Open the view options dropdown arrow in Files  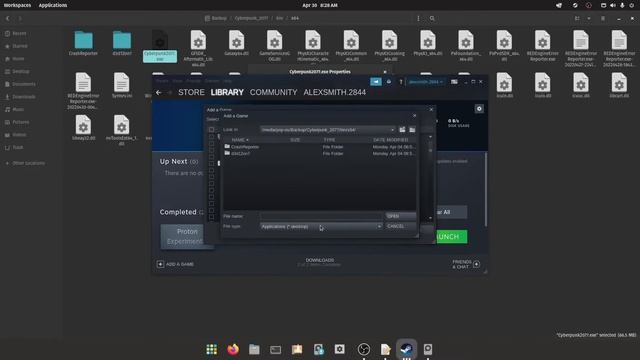(x=589, y=18)
